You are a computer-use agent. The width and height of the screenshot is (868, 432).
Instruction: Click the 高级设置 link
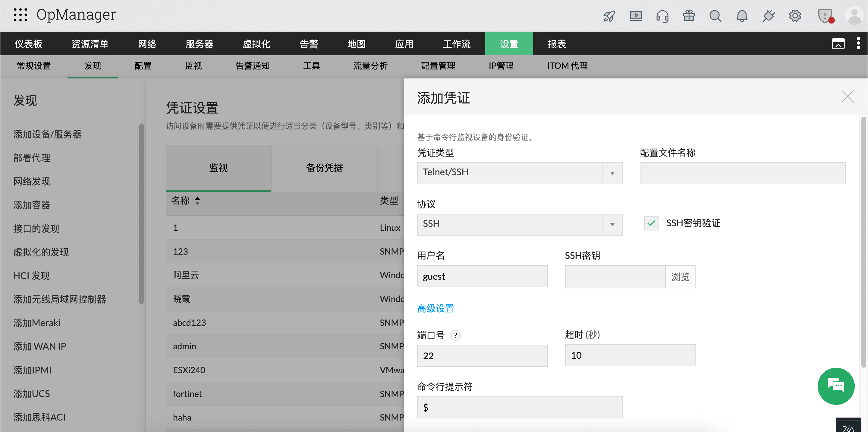pyautogui.click(x=435, y=309)
